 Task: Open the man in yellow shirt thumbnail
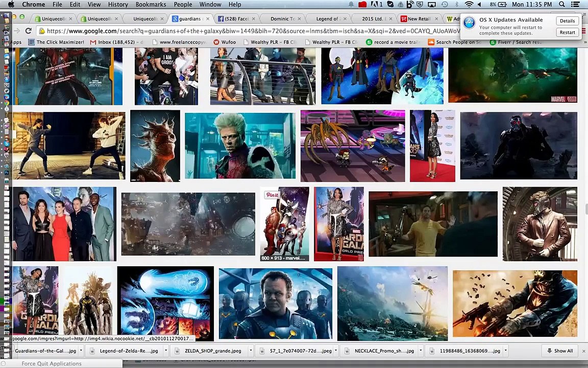(433, 224)
